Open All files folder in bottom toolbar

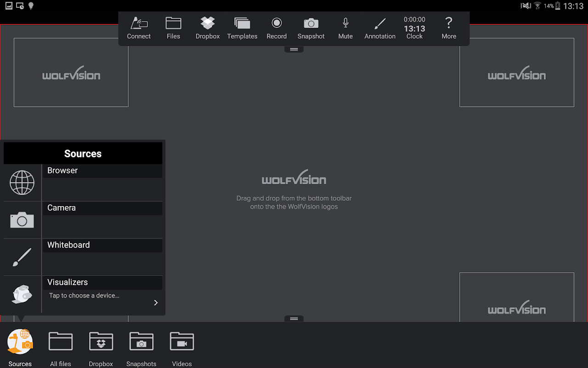pos(61,349)
